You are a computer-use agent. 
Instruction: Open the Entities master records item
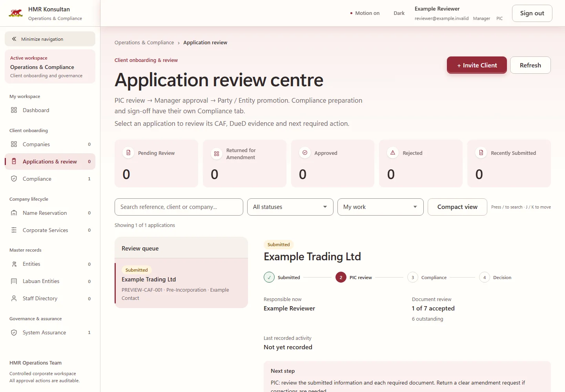click(x=50, y=264)
